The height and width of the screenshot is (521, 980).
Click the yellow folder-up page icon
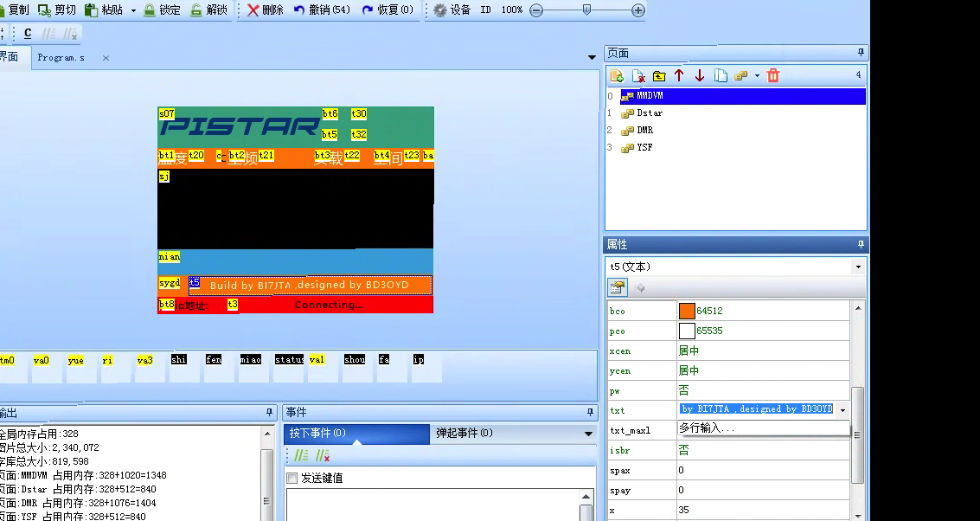pos(659,75)
